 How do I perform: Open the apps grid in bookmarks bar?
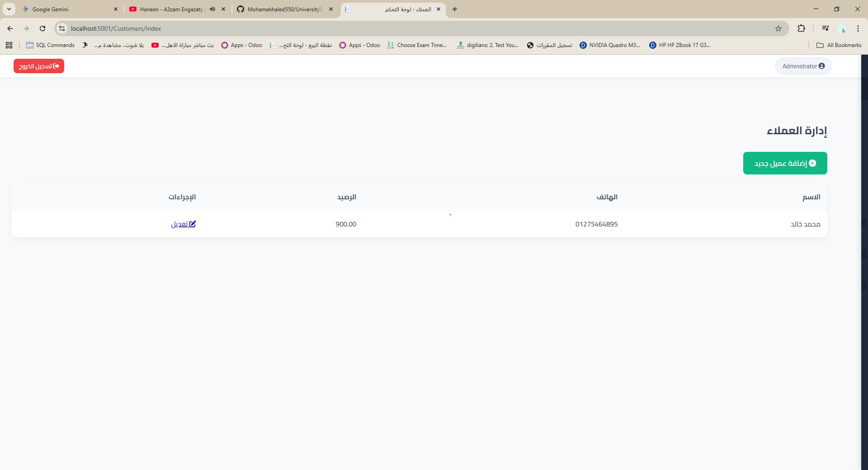point(9,45)
